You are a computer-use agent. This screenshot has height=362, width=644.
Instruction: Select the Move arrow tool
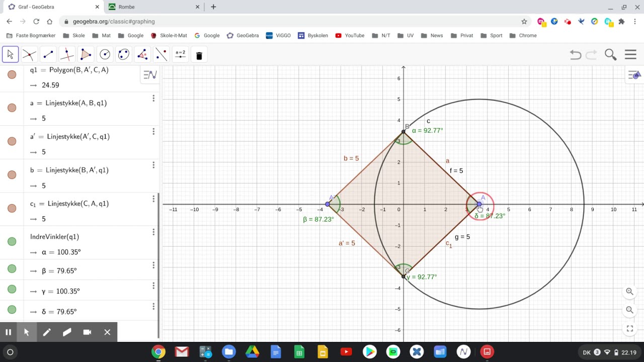click(11, 55)
